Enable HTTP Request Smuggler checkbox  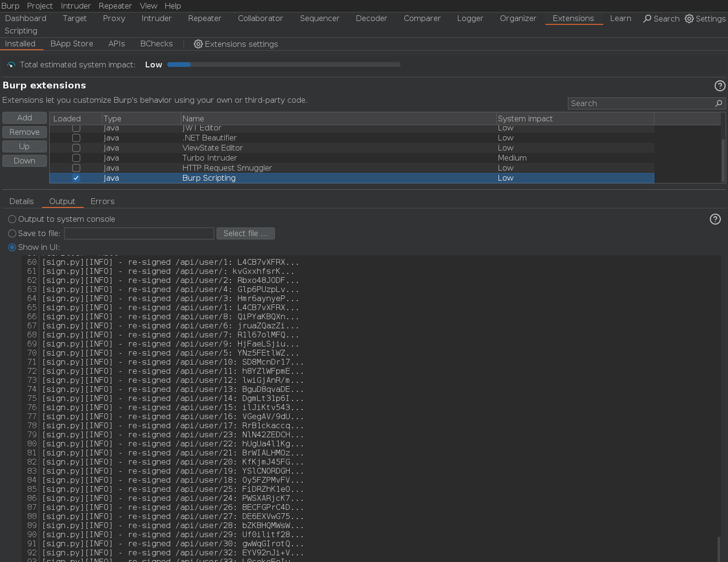coord(76,168)
